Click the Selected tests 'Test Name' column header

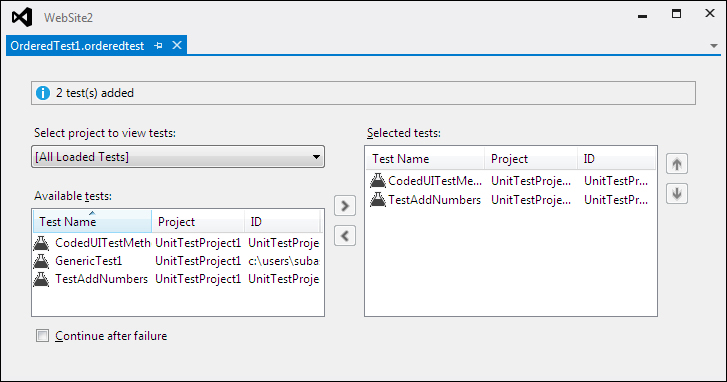tap(425, 159)
